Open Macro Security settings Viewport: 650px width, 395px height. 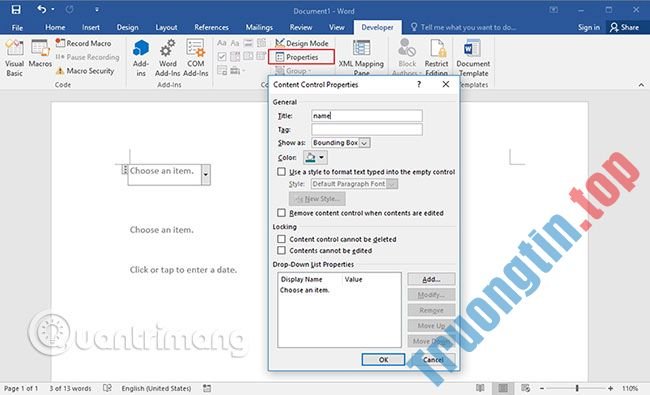(85, 71)
